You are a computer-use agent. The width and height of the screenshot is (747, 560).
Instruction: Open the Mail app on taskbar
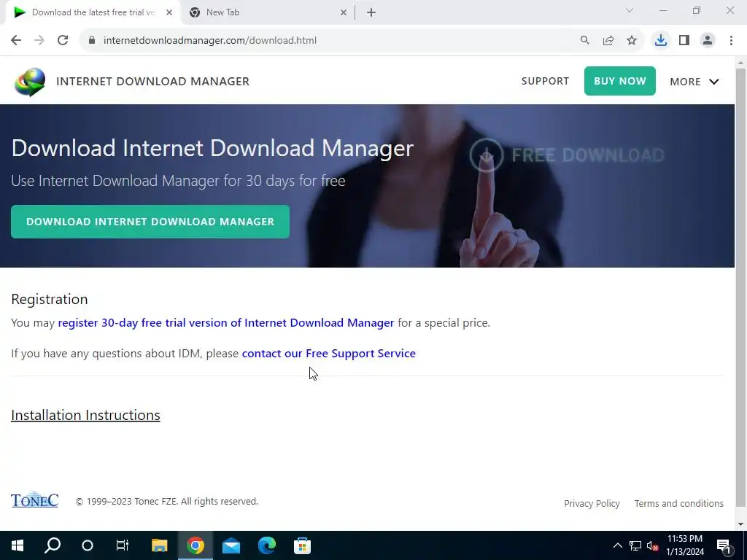(231, 545)
